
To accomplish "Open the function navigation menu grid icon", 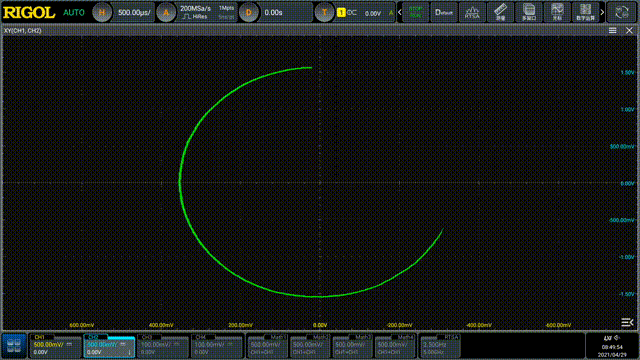I will [x=14, y=346].
